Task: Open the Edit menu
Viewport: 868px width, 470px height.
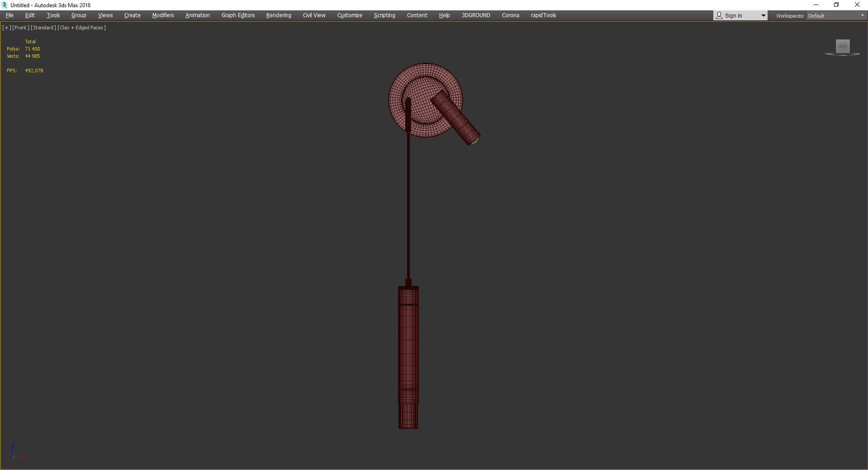Action: [x=30, y=15]
